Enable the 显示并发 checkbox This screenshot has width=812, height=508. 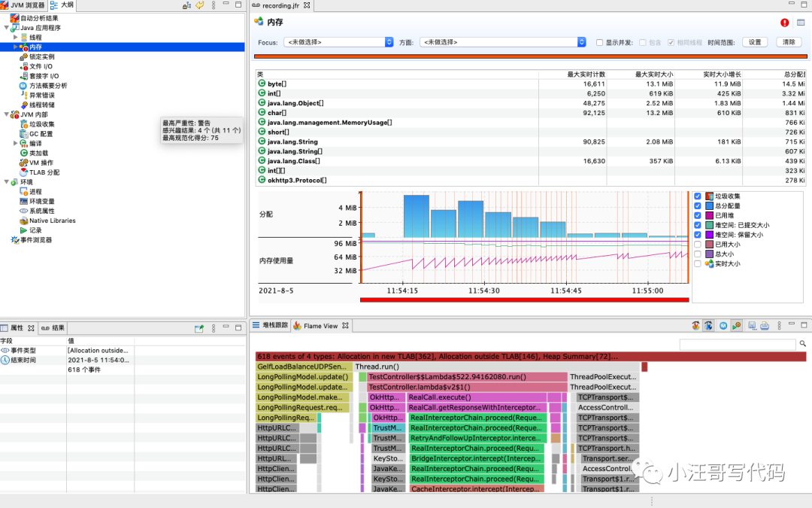pyautogui.click(x=600, y=42)
